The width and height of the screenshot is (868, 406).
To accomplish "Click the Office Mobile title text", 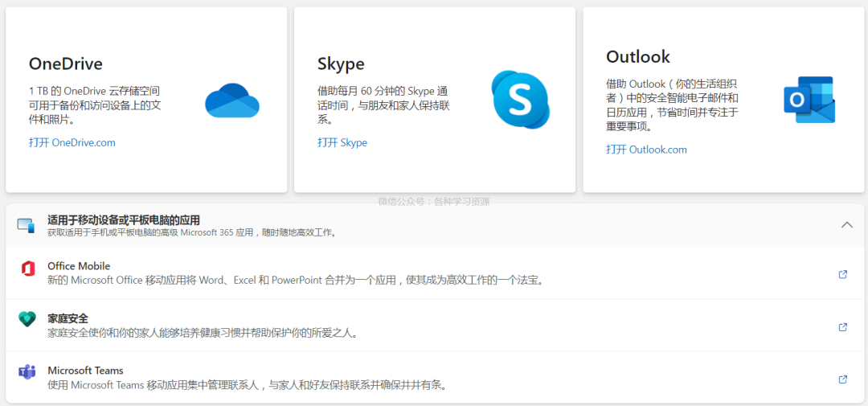I will 79,266.
